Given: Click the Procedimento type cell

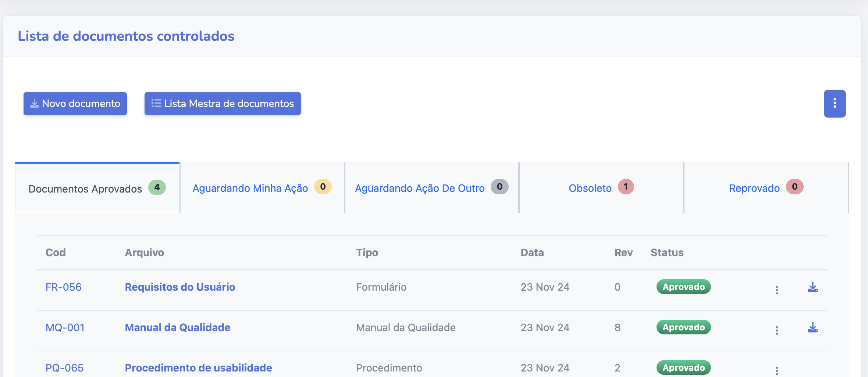Looking at the screenshot, I should click(389, 368).
